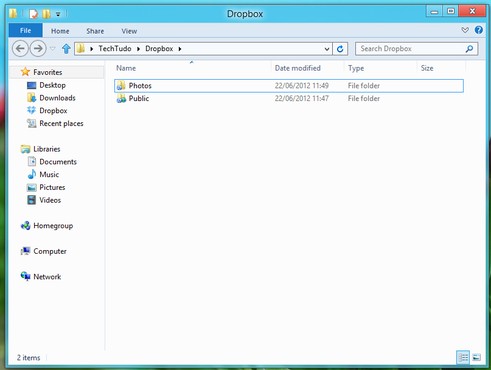
Task: Open Recent places in the sidebar
Action: pyautogui.click(x=61, y=123)
